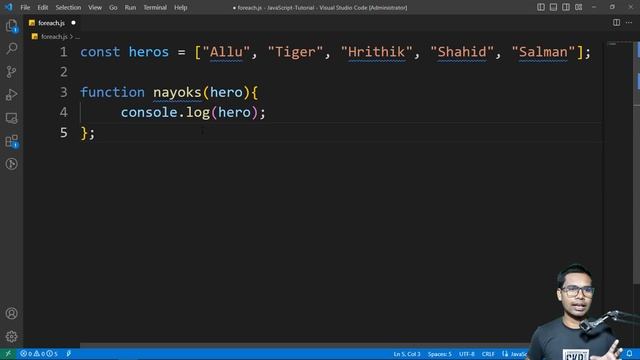Open the Run and Debug view
The image size is (640, 360).
(x=11, y=95)
